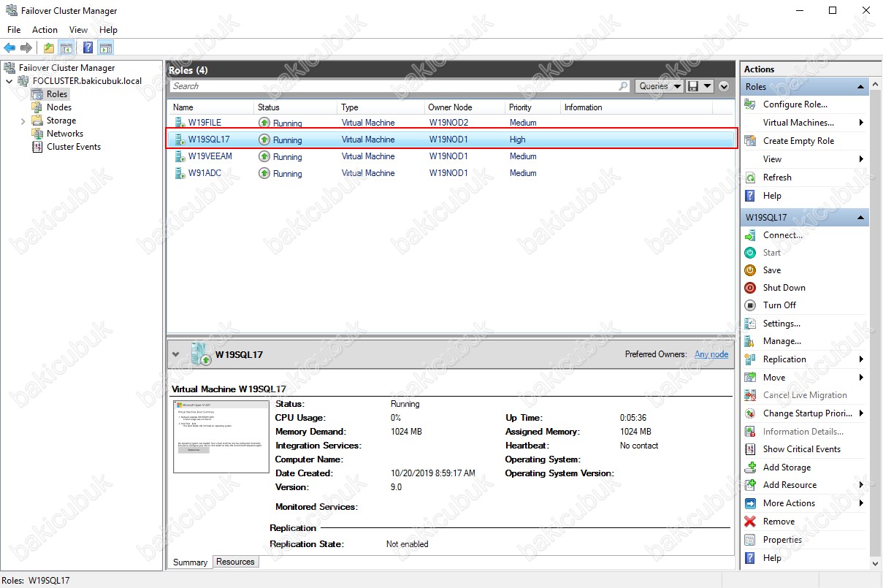Click the Information column header
883x588 pixels.
click(635, 107)
